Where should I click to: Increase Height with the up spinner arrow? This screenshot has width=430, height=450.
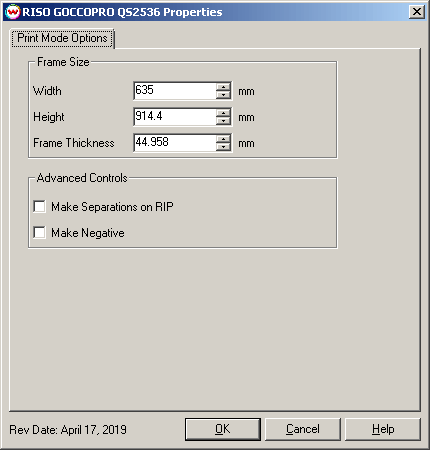pos(223,113)
